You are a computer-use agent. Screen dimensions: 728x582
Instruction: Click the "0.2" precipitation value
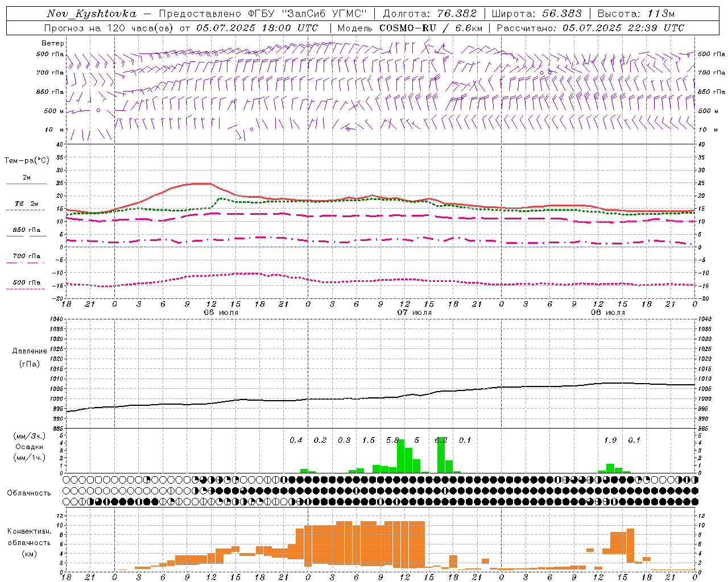pos(320,440)
